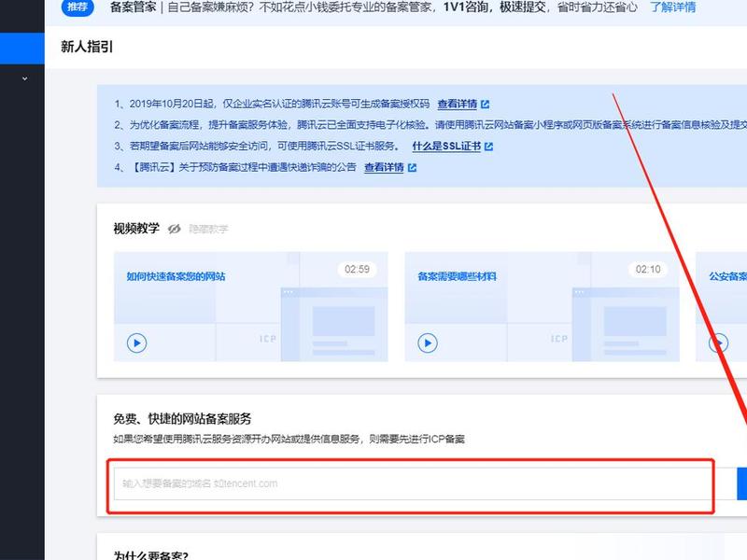Open the 了解详情 link in the top banner

pos(672,7)
